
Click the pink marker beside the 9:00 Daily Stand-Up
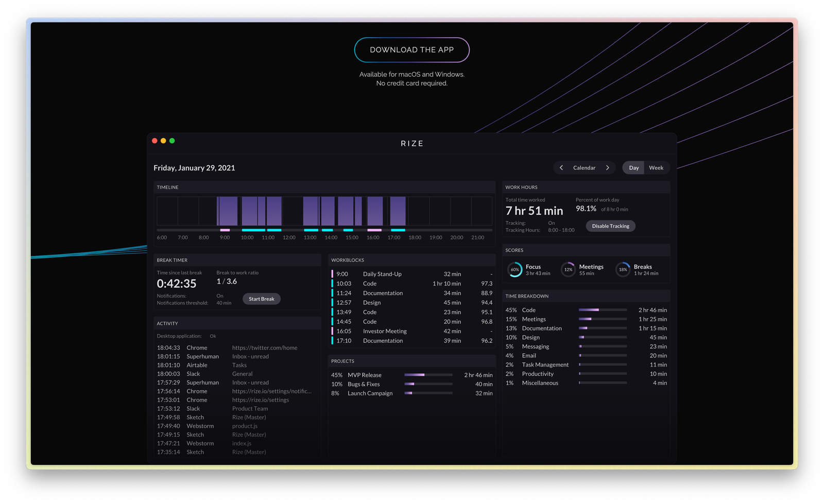(x=333, y=274)
